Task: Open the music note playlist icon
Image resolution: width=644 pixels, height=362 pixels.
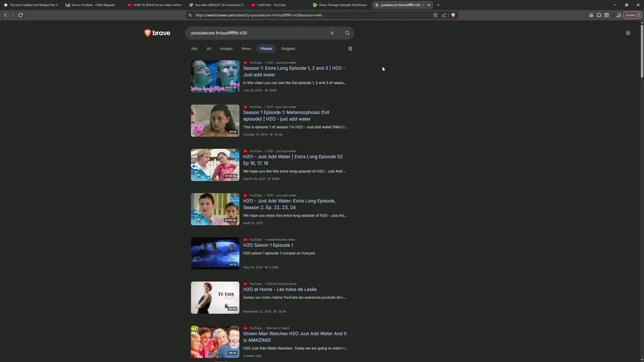Action: tap(619, 15)
